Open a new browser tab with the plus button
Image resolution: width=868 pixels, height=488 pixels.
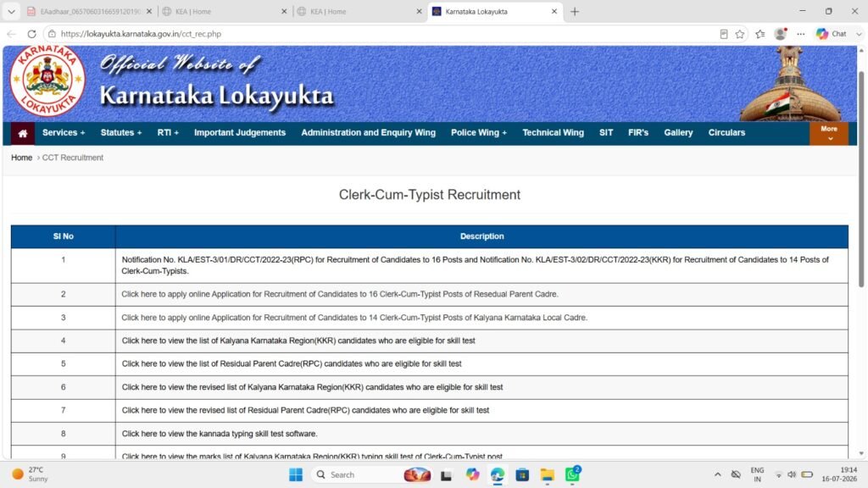point(575,11)
